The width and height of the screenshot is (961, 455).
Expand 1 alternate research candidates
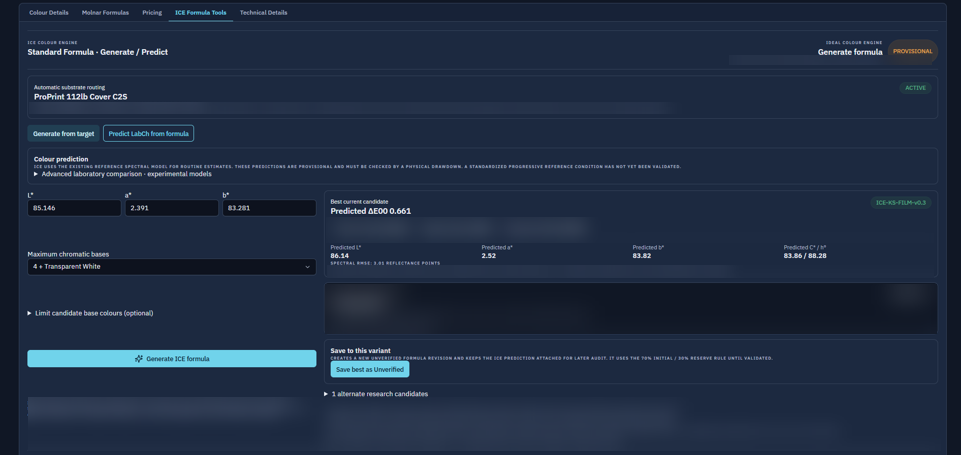point(376,394)
